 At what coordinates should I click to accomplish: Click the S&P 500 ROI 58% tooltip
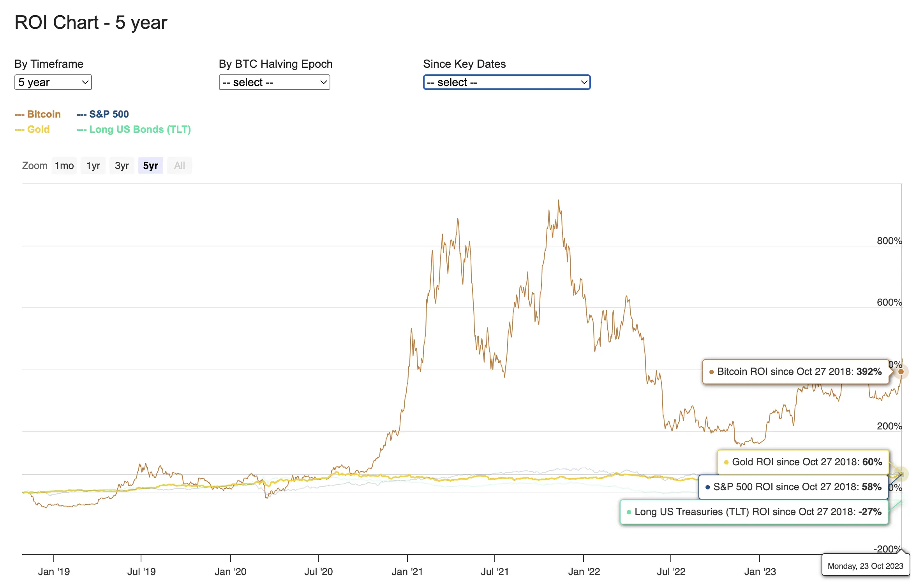tap(794, 487)
